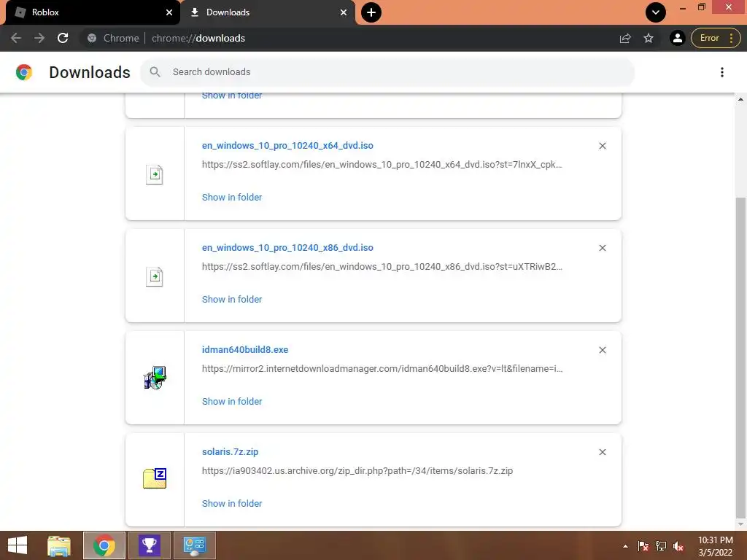Open the Downloads page more actions menu
This screenshot has height=560, width=747.
coord(721,72)
